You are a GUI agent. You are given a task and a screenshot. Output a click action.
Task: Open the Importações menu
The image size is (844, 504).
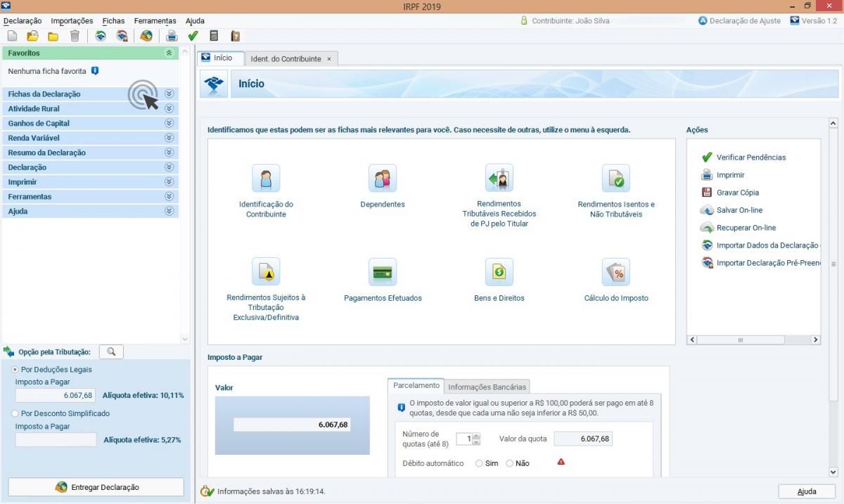click(72, 21)
